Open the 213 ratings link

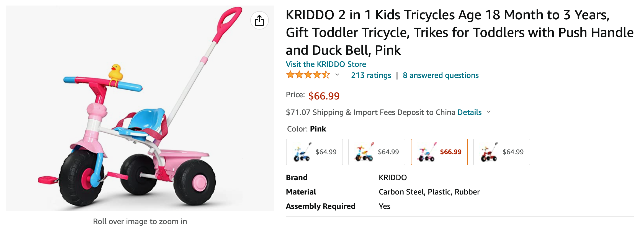click(x=371, y=75)
